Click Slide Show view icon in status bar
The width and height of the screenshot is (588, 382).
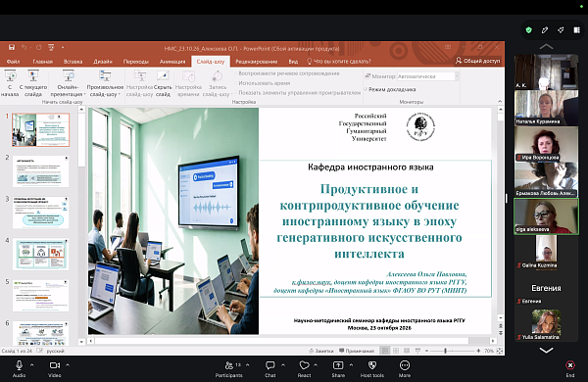click(x=417, y=351)
